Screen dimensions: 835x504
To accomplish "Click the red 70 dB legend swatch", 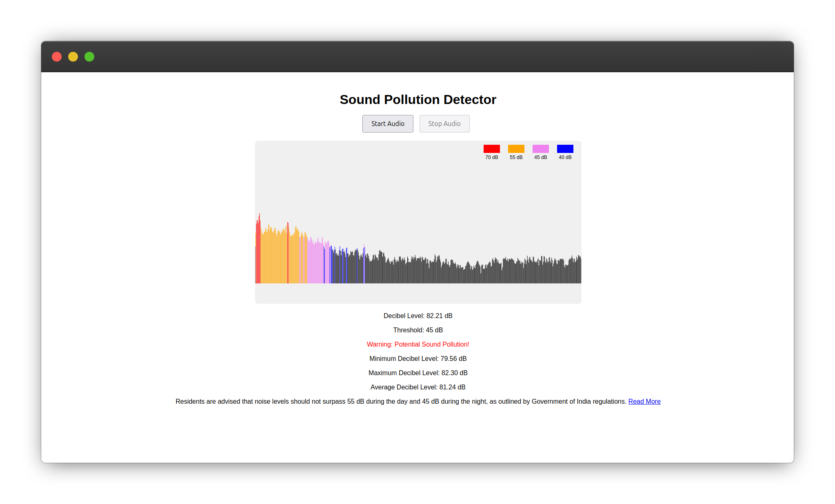I will tap(491, 149).
